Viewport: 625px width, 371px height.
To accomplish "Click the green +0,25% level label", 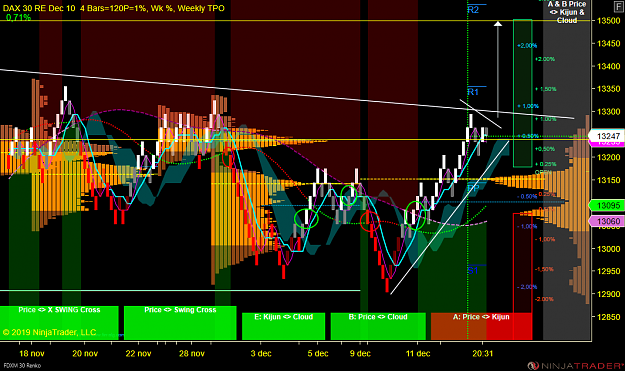I will [x=546, y=164].
